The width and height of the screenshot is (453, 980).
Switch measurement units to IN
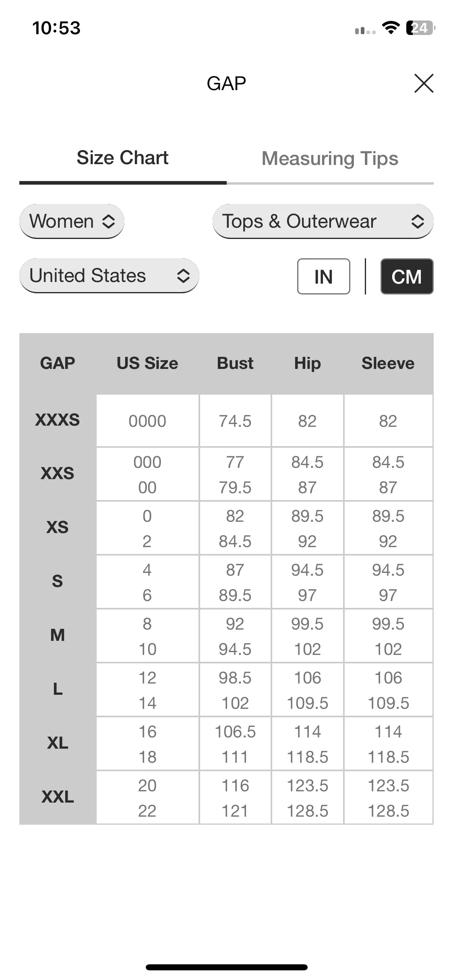(323, 276)
